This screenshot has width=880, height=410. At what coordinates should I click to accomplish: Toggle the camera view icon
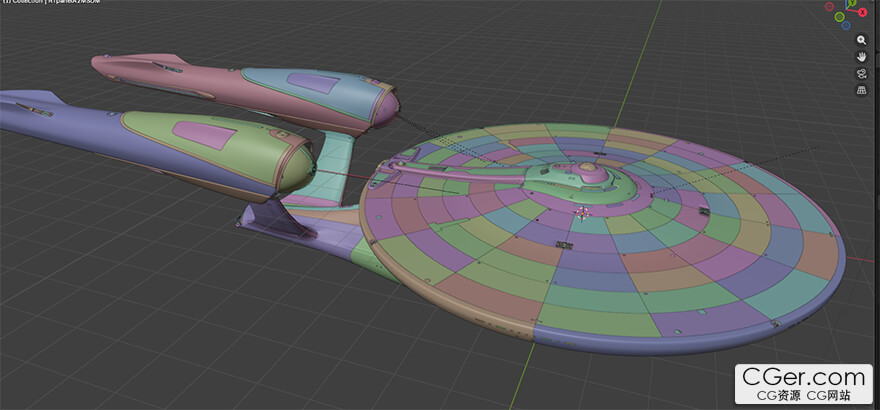pos(861,73)
